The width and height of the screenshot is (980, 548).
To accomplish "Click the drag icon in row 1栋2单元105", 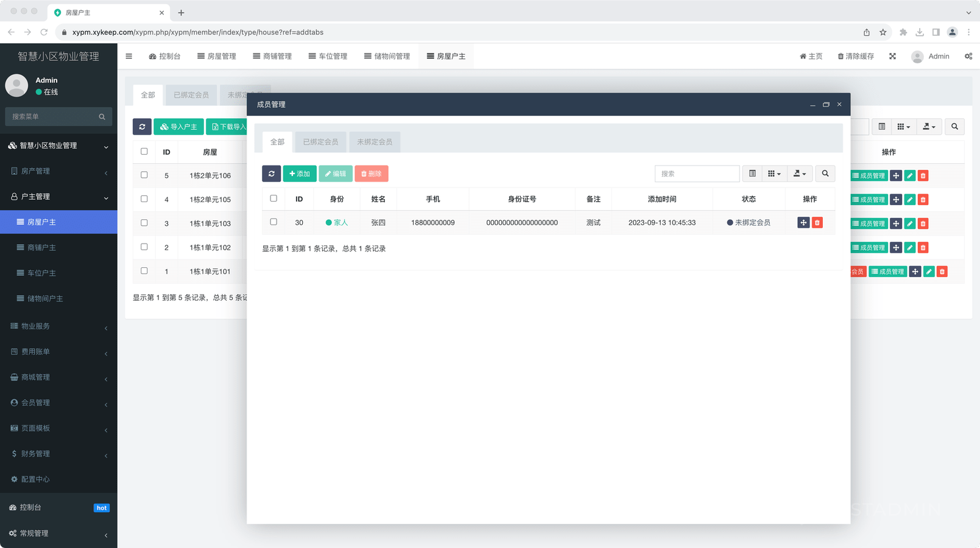I will (x=896, y=200).
